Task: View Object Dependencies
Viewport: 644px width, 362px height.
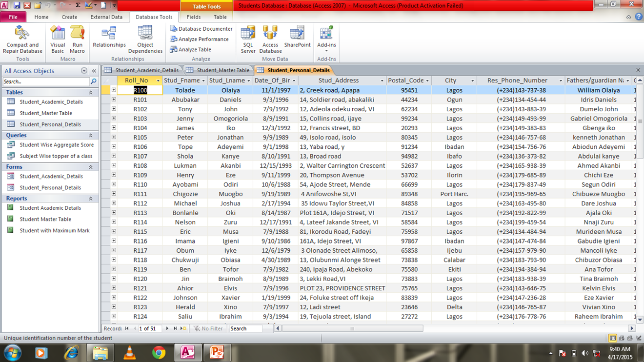Action: pyautogui.click(x=145, y=39)
